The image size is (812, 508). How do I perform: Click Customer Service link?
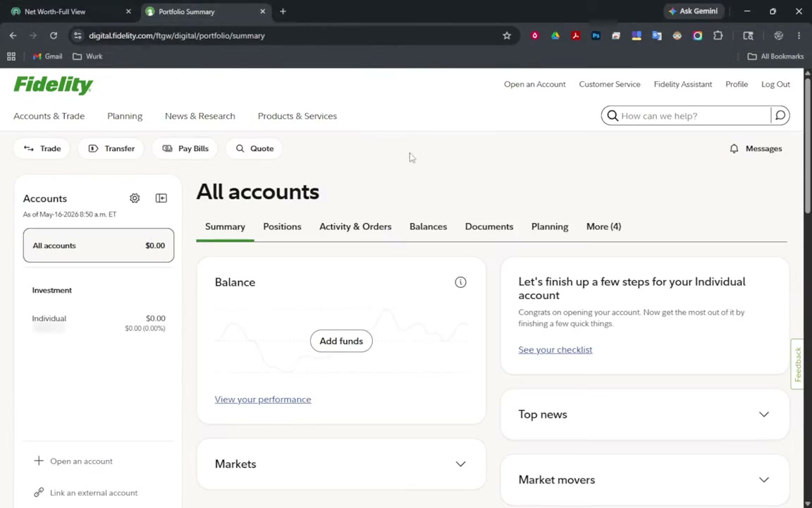pyautogui.click(x=610, y=85)
